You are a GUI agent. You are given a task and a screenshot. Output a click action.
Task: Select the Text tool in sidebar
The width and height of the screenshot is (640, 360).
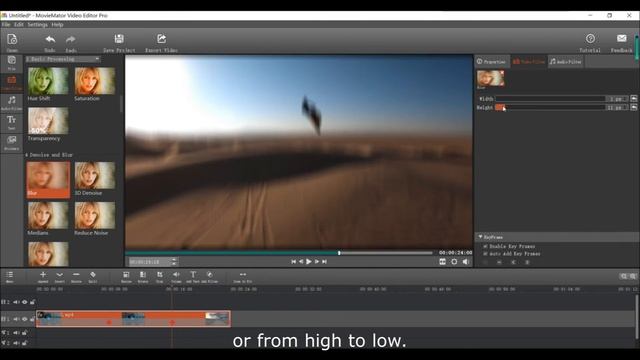click(11, 122)
